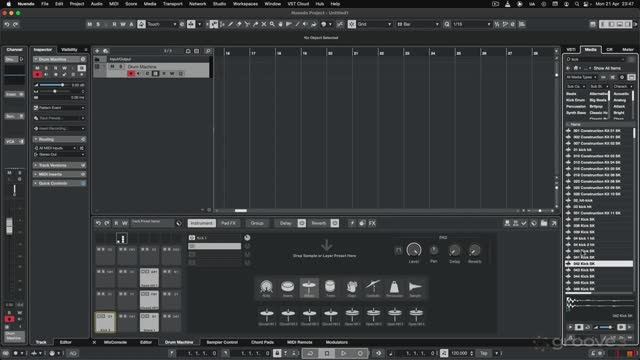Click the transport Record button
The image size is (640, 360).
(360, 353)
